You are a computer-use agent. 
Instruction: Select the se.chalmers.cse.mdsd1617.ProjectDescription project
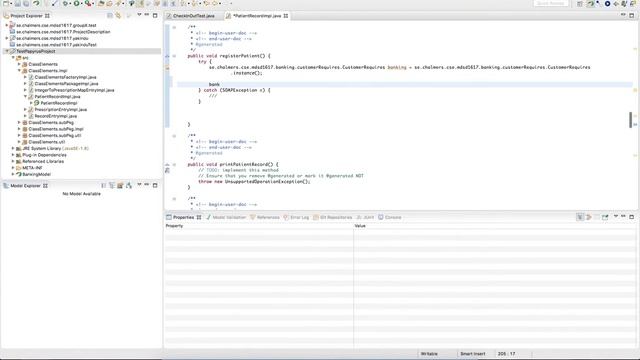(63, 32)
